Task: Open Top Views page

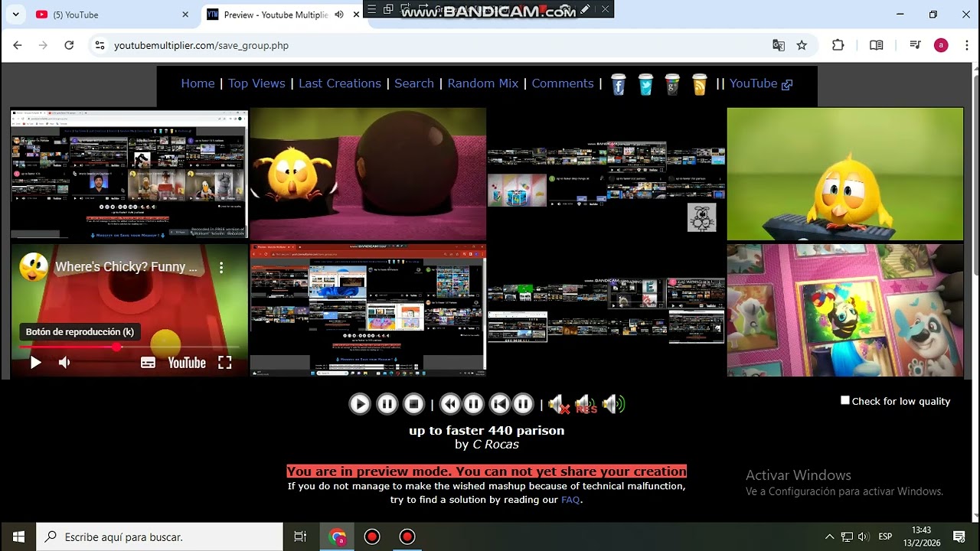Action: pyautogui.click(x=256, y=83)
